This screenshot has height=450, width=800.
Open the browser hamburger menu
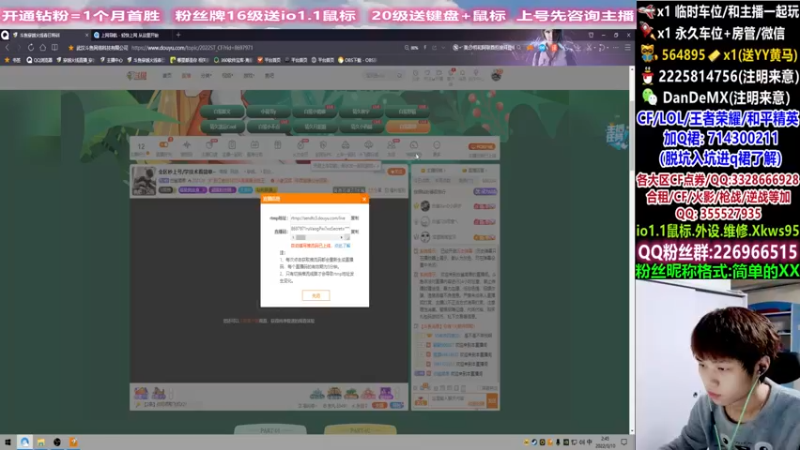(628, 47)
